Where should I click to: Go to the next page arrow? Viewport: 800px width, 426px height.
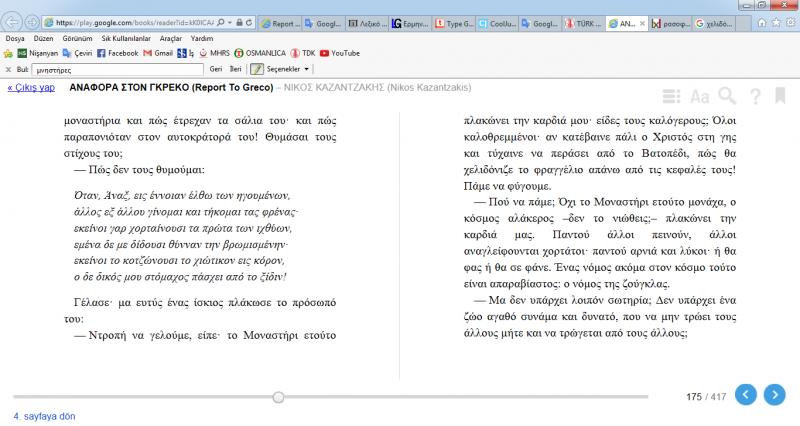tap(773, 395)
